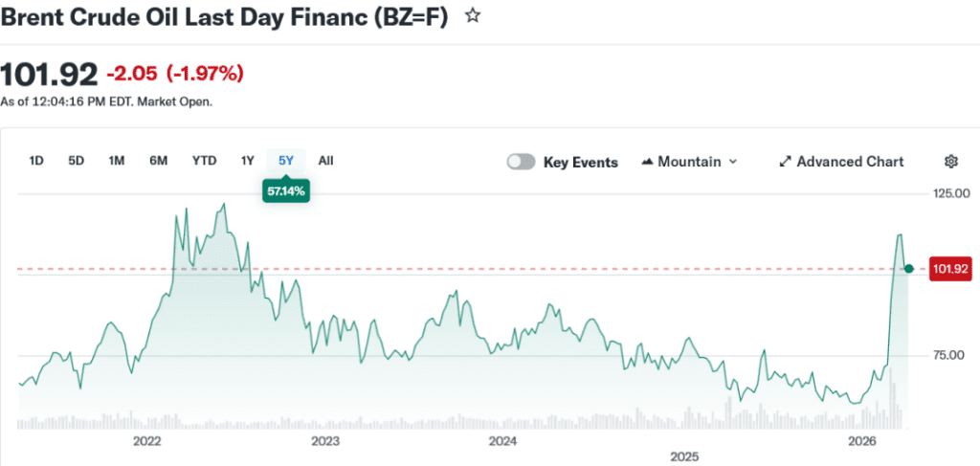This screenshot has height=466, width=980.
Task: Click the Advanced Chart expand arrows icon
Action: tap(785, 162)
